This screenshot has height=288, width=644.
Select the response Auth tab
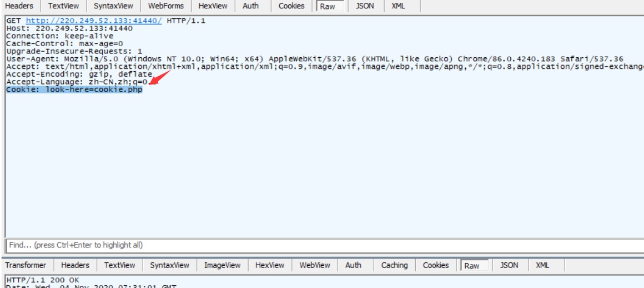(353, 265)
